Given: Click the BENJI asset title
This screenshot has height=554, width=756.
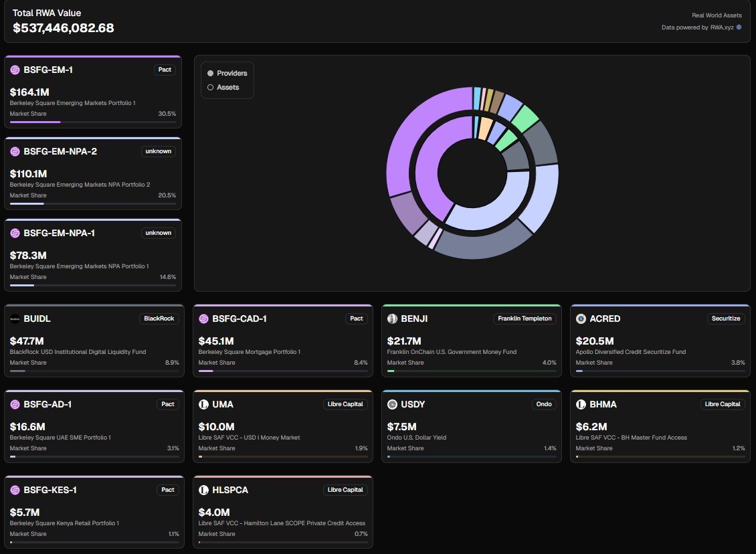Looking at the screenshot, I should [414, 318].
